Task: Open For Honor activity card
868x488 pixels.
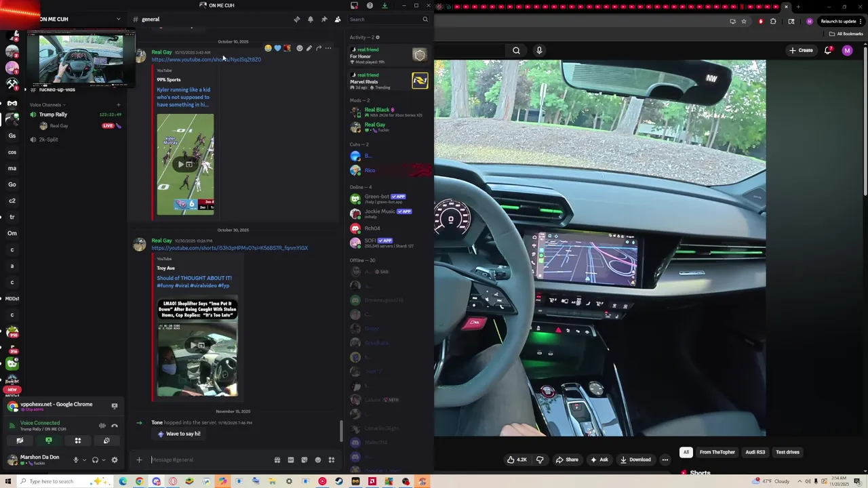Action: click(x=389, y=56)
